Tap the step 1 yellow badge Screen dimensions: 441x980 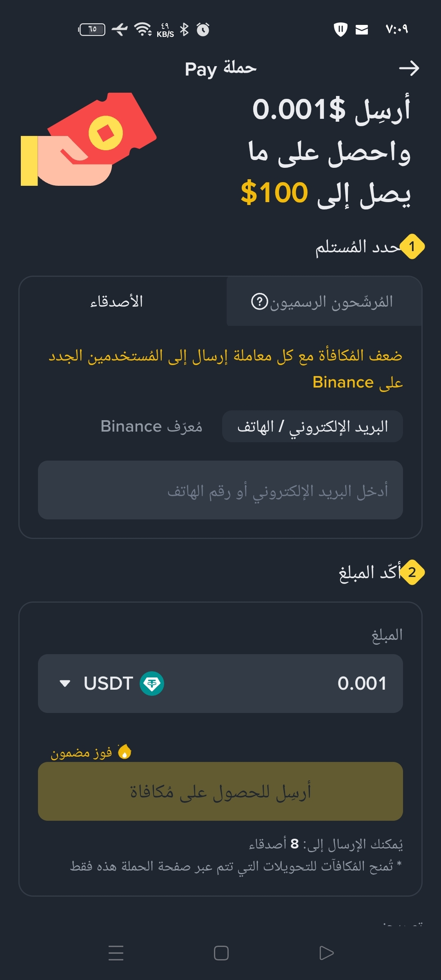click(412, 247)
